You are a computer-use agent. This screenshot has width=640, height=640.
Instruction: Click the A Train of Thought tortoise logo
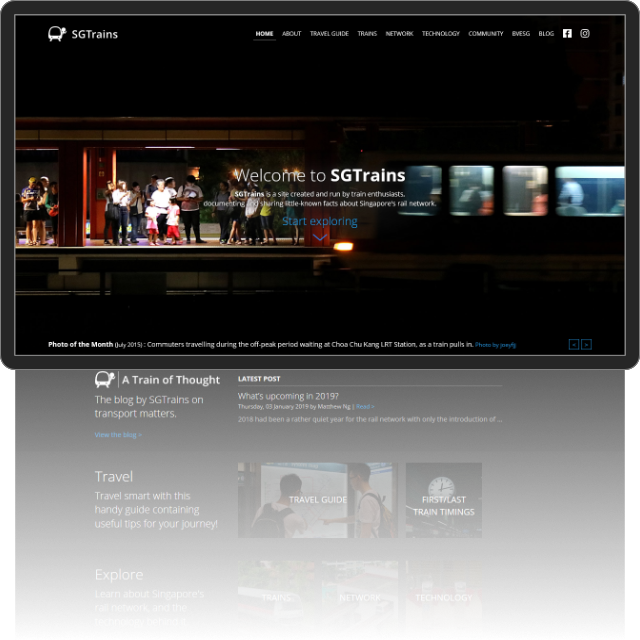104,379
